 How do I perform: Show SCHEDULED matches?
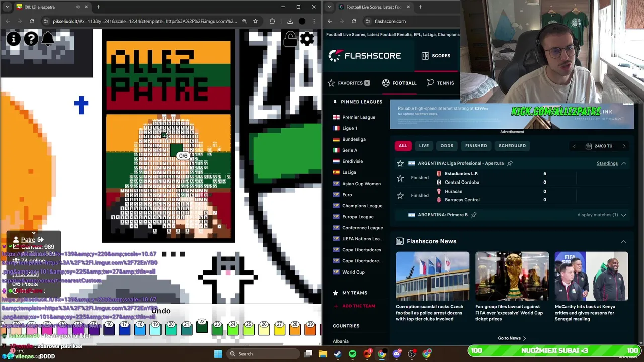coord(512,146)
